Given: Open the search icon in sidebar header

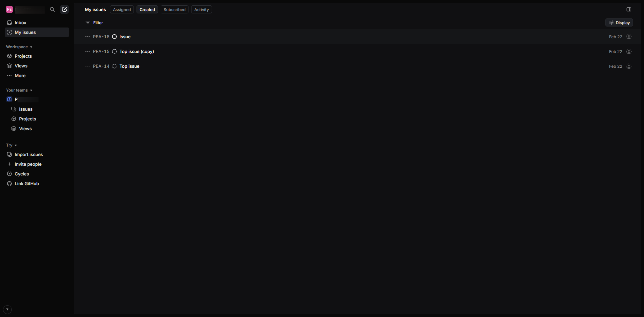Looking at the screenshot, I should point(52,9).
